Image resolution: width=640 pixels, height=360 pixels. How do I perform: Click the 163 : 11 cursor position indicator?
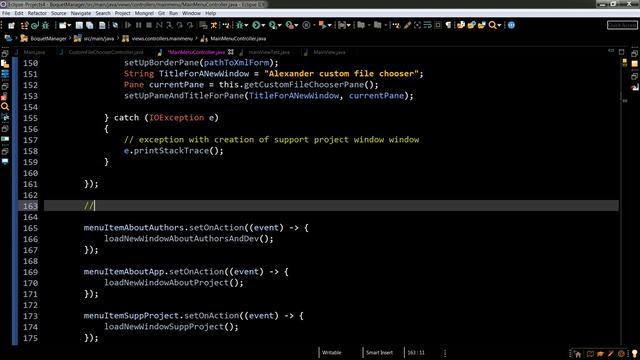click(416, 353)
